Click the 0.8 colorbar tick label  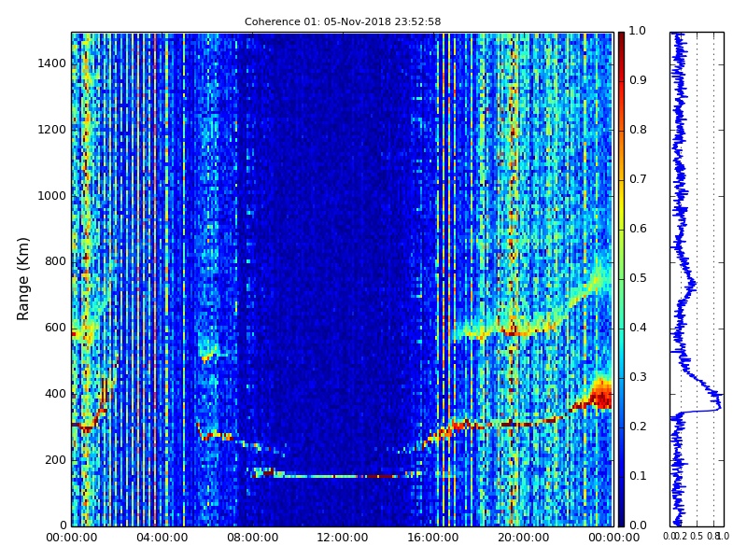pyautogui.click(x=638, y=130)
